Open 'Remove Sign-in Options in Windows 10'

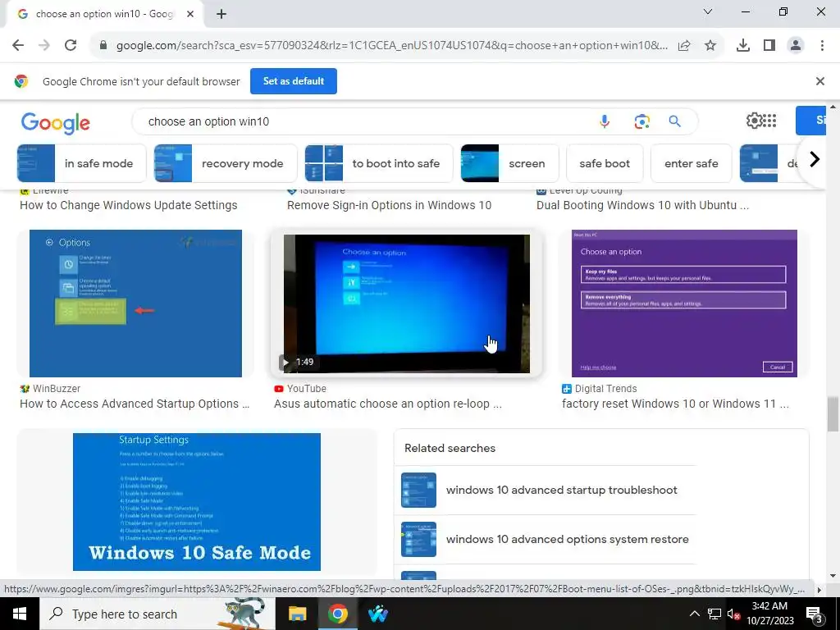point(389,205)
